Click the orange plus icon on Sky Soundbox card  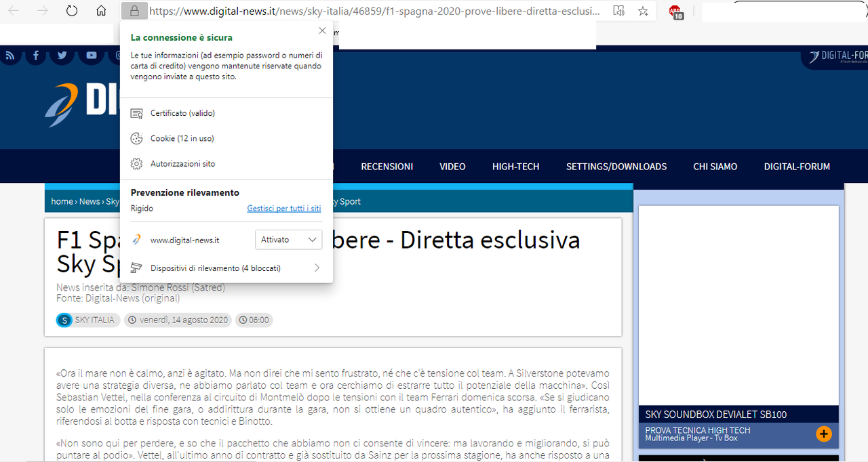(824, 434)
